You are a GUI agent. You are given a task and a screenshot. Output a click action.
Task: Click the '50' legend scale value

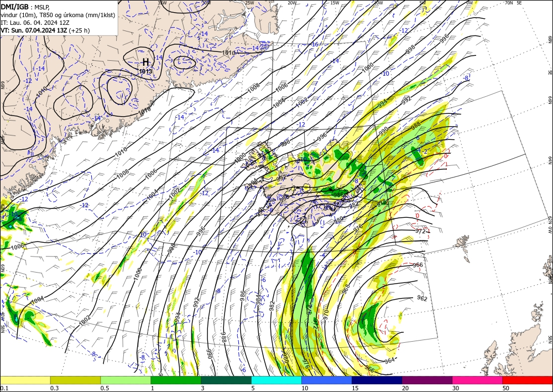point(506,388)
